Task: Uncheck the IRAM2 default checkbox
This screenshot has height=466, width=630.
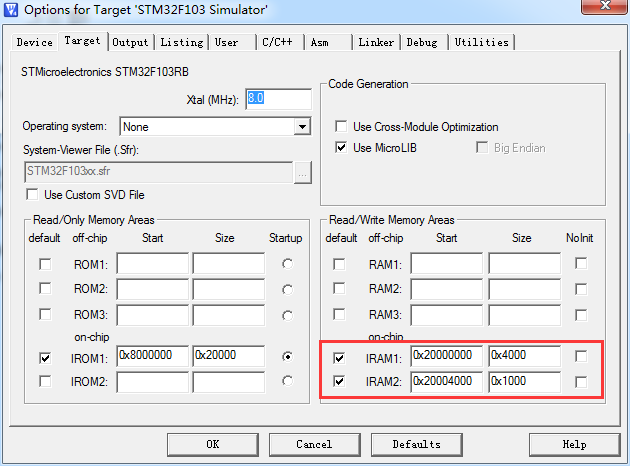Action: click(339, 381)
